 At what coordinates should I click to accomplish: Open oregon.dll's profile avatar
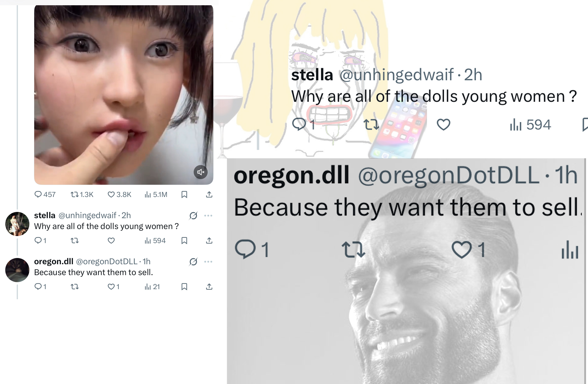tap(17, 270)
